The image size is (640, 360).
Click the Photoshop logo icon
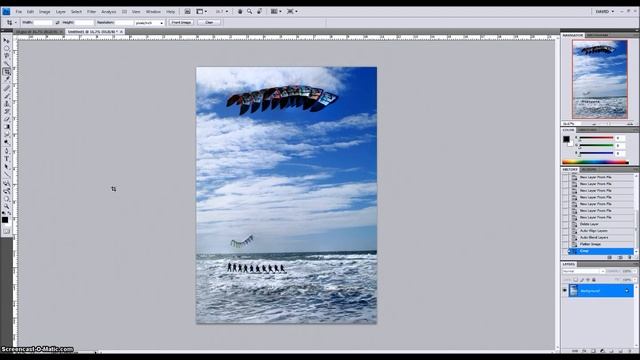pyautogui.click(x=6, y=11)
